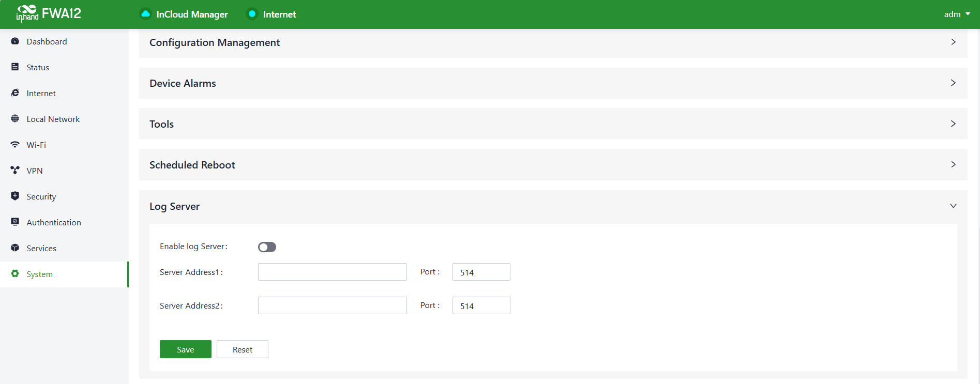The image size is (980, 384).
Task: Click the Local Network globe icon
Action: tap(15, 119)
